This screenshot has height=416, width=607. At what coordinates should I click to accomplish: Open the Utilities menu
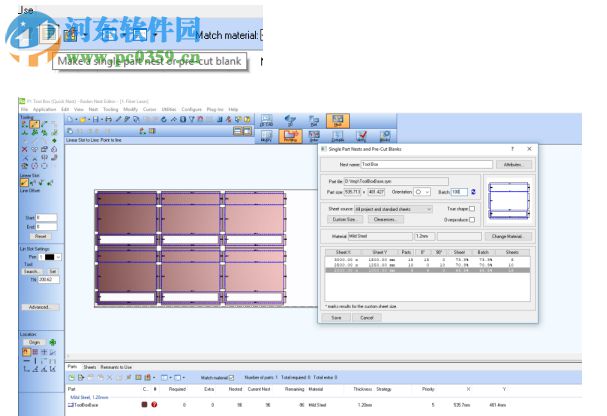click(x=168, y=110)
